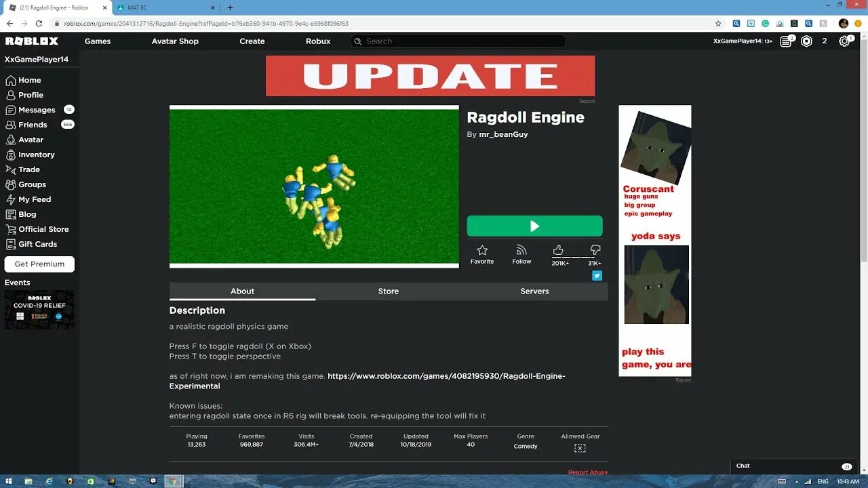The width and height of the screenshot is (868, 488).
Task: Switch to the Servers tab
Action: tap(534, 291)
